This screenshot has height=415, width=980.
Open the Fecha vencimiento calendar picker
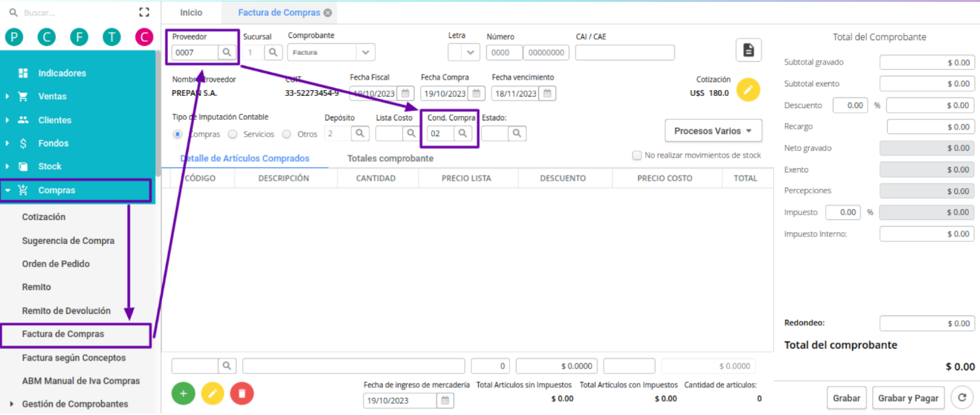(x=547, y=93)
